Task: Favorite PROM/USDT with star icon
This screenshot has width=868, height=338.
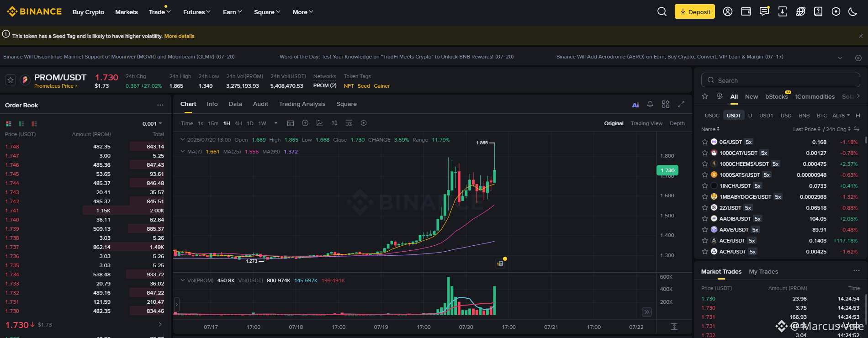Action: 11,80
